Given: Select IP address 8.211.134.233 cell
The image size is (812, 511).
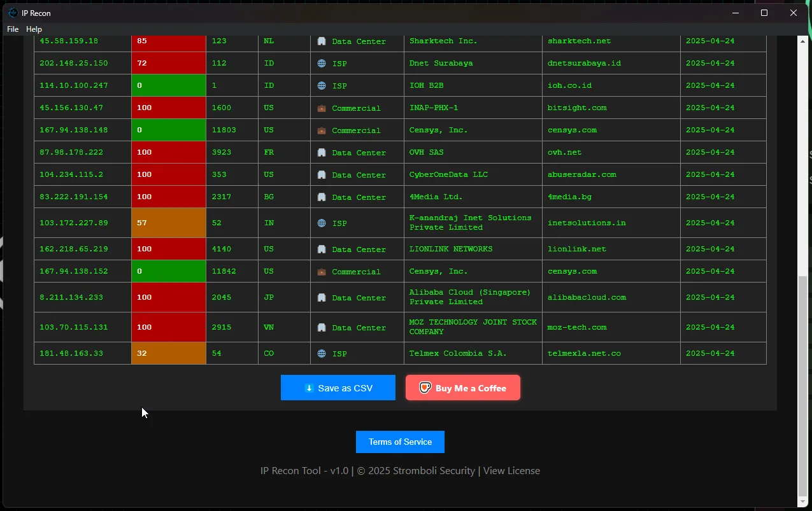Looking at the screenshot, I should pyautogui.click(x=71, y=297).
